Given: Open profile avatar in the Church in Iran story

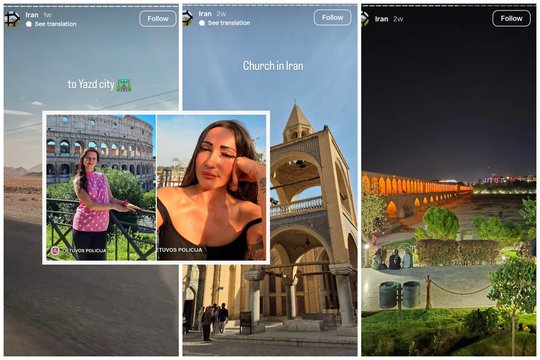Looking at the screenshot, I should [187, 18].
